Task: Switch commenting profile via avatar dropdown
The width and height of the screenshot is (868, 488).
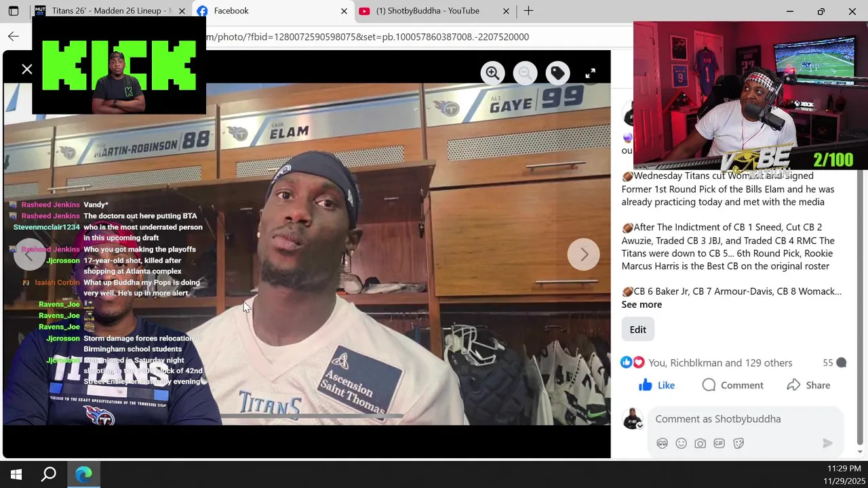Action: tap(633, 419)
